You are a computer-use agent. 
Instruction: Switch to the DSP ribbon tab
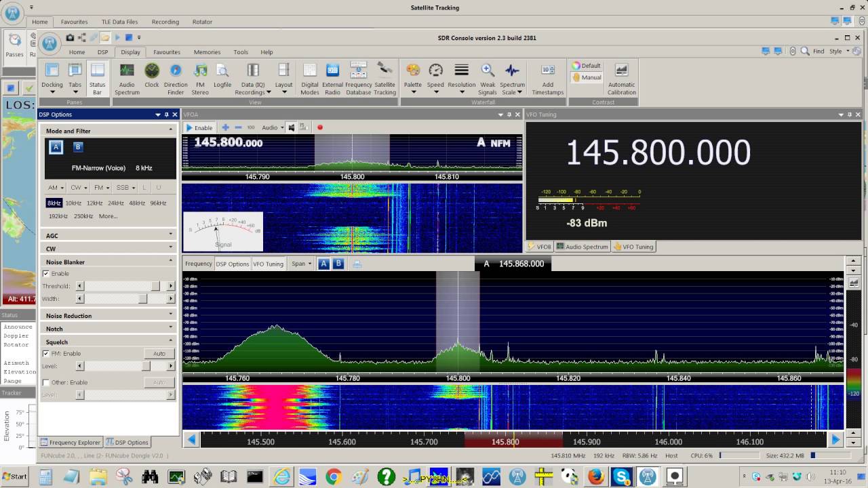point(102,52)
